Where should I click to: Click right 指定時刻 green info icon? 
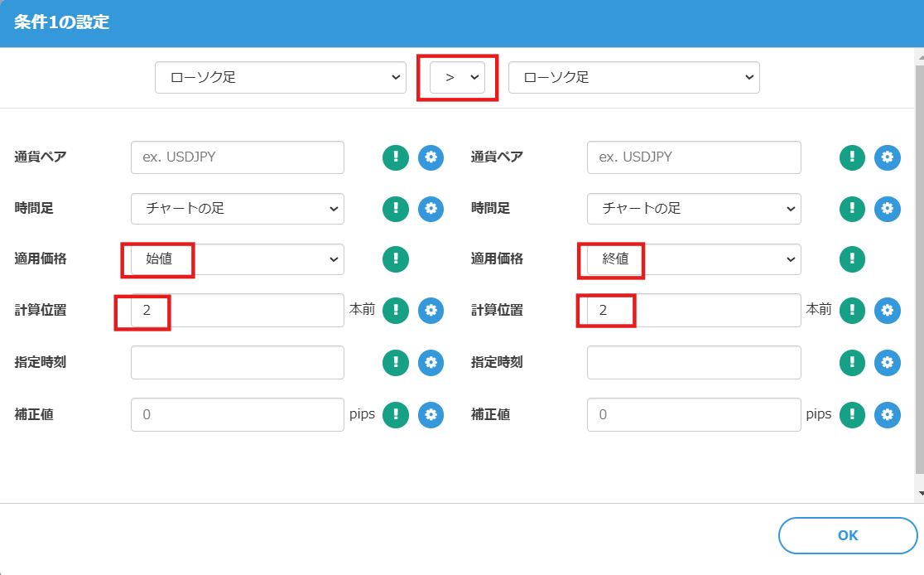click(853, 362)
